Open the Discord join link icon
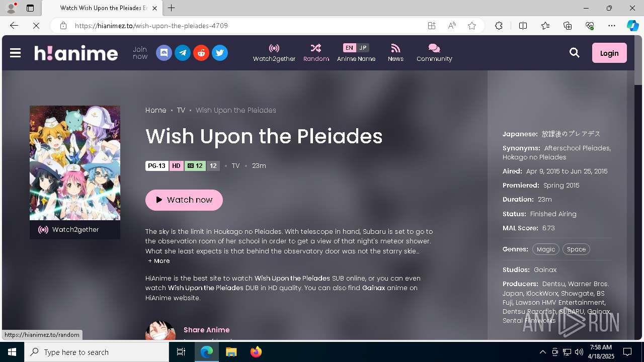Viewport: 644px width, 362px height. pos(164,53)
